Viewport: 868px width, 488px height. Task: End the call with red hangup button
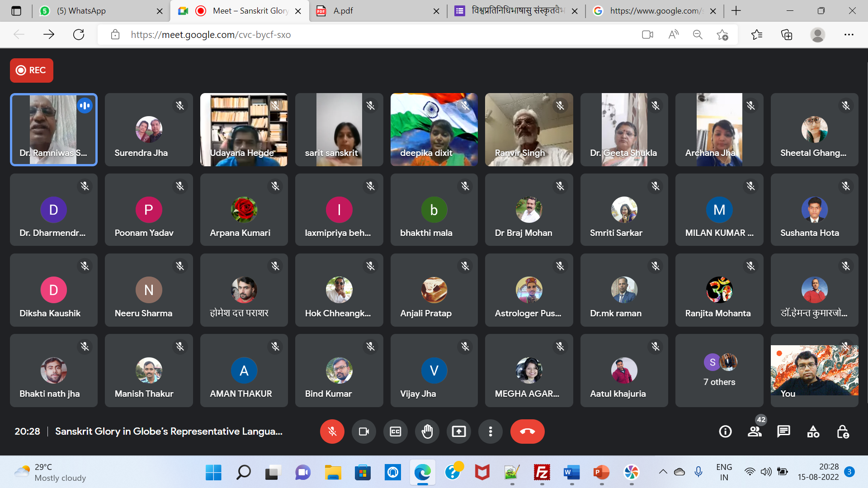pos(527,432)
